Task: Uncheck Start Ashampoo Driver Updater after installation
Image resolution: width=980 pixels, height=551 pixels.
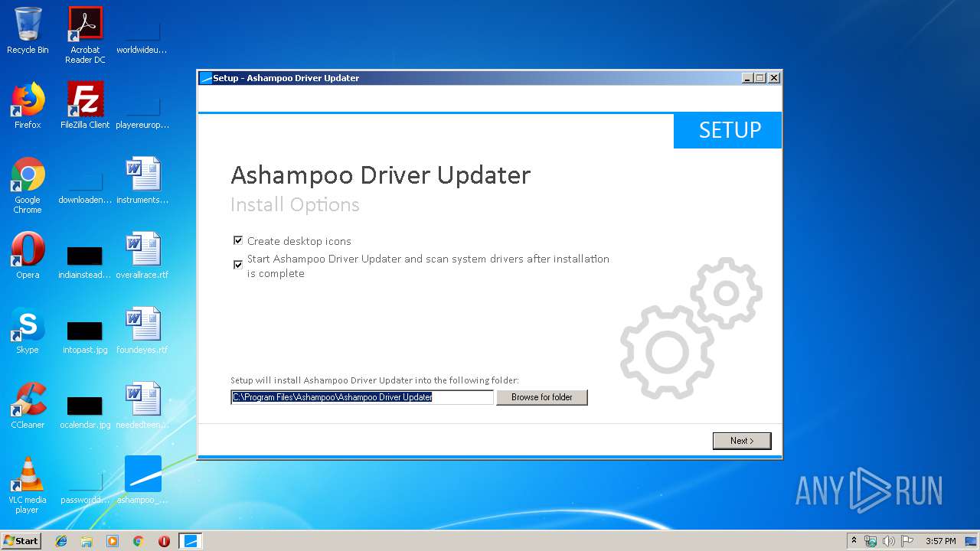Action: (238, 265)
